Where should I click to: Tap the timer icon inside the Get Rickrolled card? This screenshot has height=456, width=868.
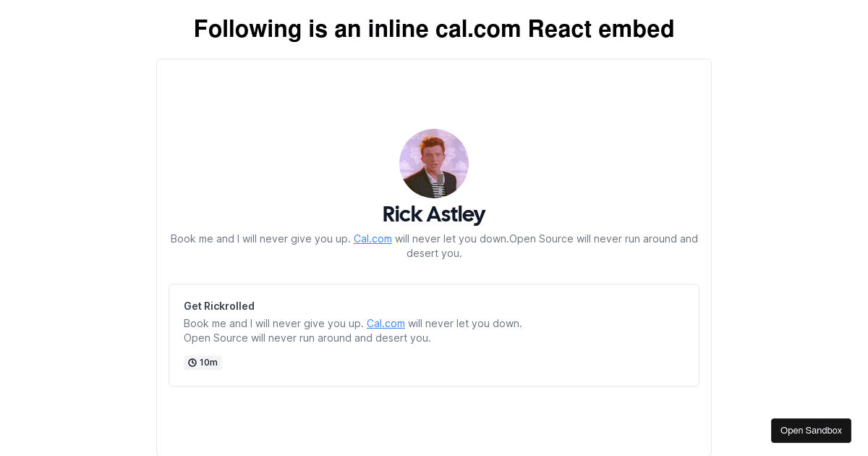click(192, 362)
